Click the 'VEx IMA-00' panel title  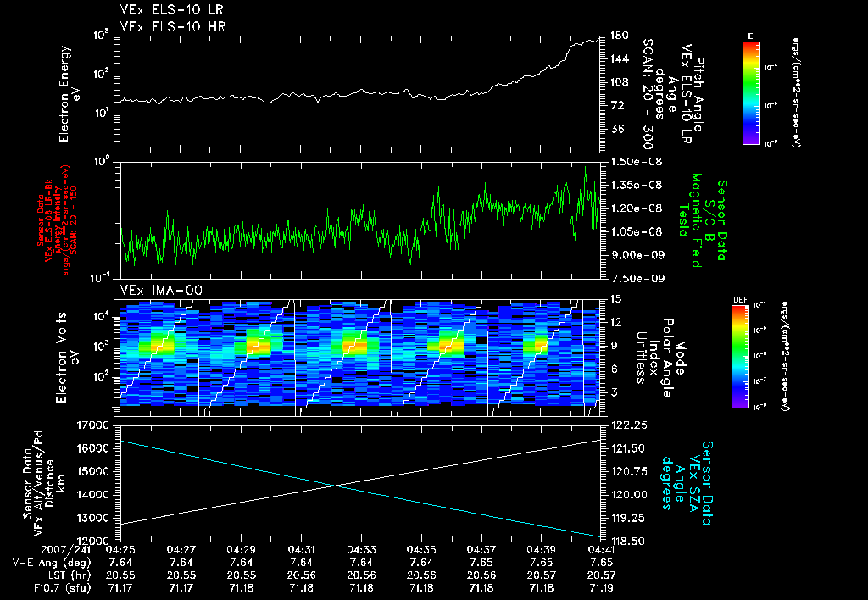pyautogui.click(x=161, y=290)
